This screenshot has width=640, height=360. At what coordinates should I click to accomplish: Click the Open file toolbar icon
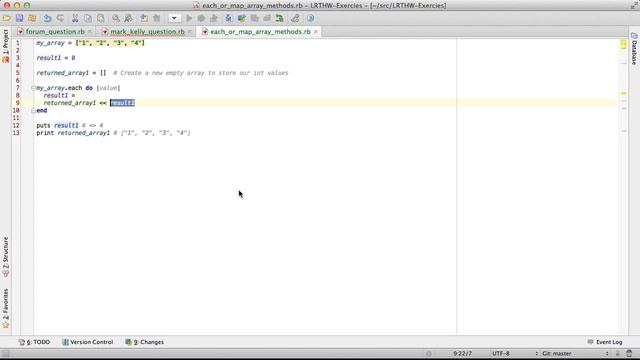pos(7,18)
